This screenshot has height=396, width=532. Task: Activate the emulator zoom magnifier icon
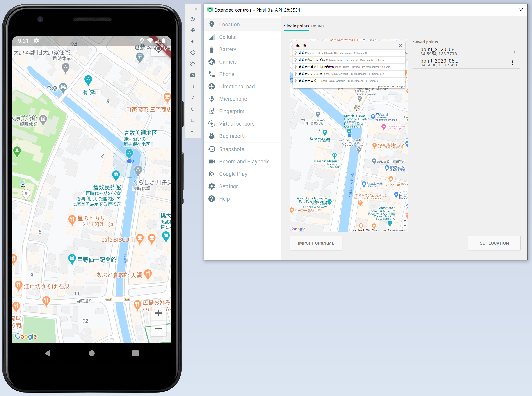pos(193,87)
